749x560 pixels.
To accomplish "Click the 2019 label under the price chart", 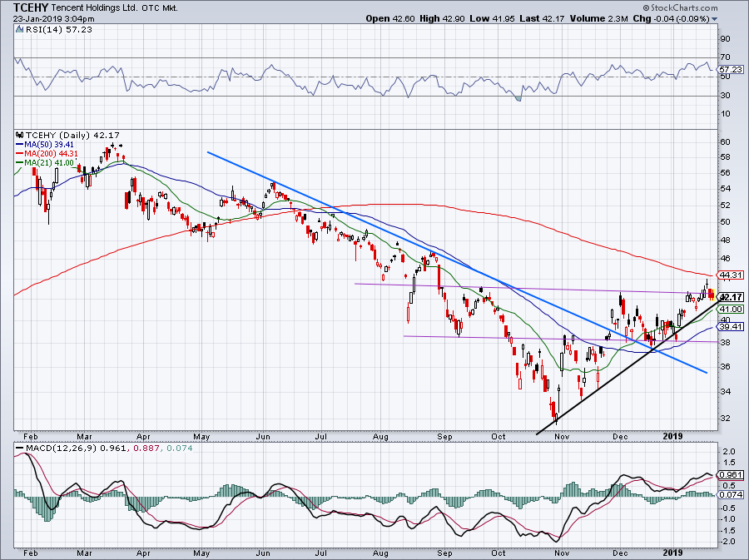I will coord(673,436).
